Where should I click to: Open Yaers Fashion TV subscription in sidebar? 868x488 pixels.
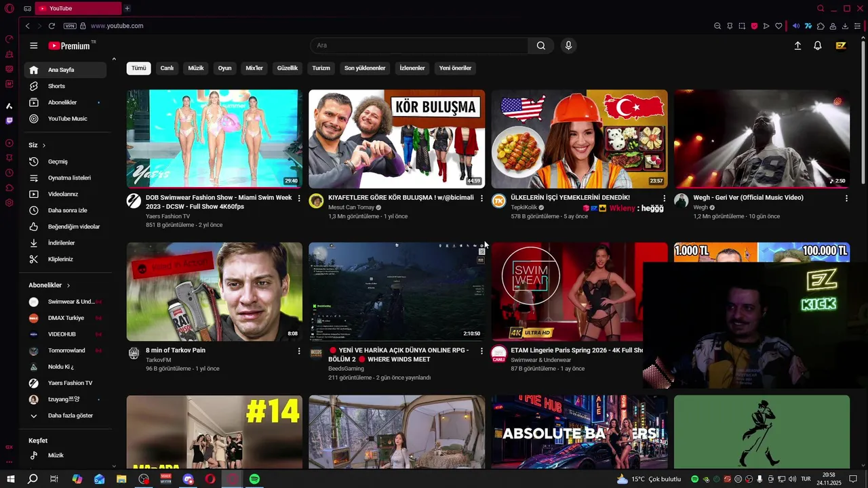pyautogui.click(x=65, y=383)
